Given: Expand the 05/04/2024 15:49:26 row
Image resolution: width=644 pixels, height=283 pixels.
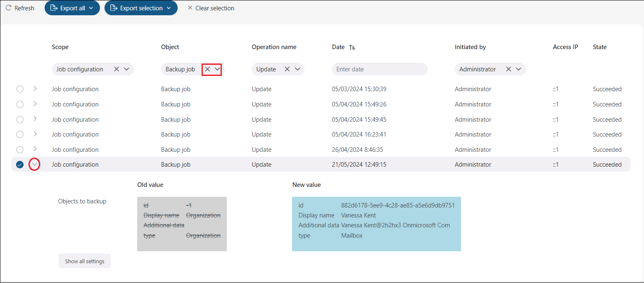Looking at the screenshot, I should point(35,104).
